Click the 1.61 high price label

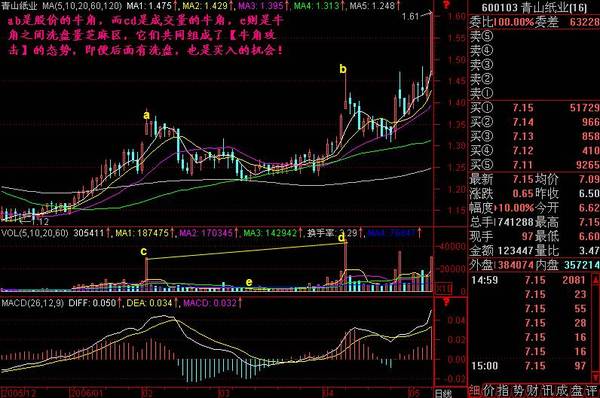pyautogui.click(x=411, y=16)
